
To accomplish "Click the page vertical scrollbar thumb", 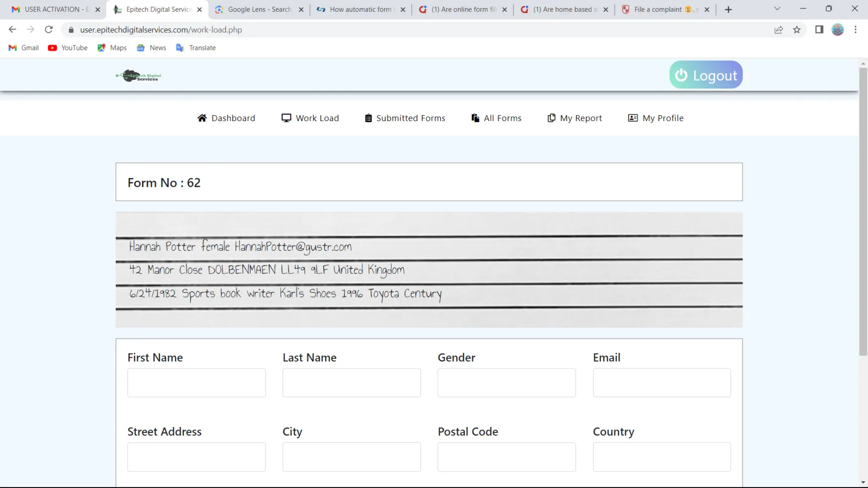I will tap(863, 211).
